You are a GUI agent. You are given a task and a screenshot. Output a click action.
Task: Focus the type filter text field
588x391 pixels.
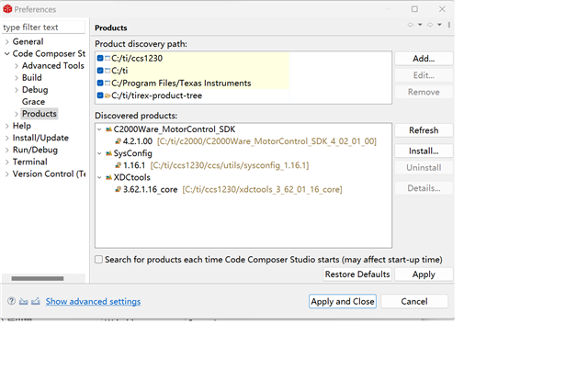click(x=44, y=28)
